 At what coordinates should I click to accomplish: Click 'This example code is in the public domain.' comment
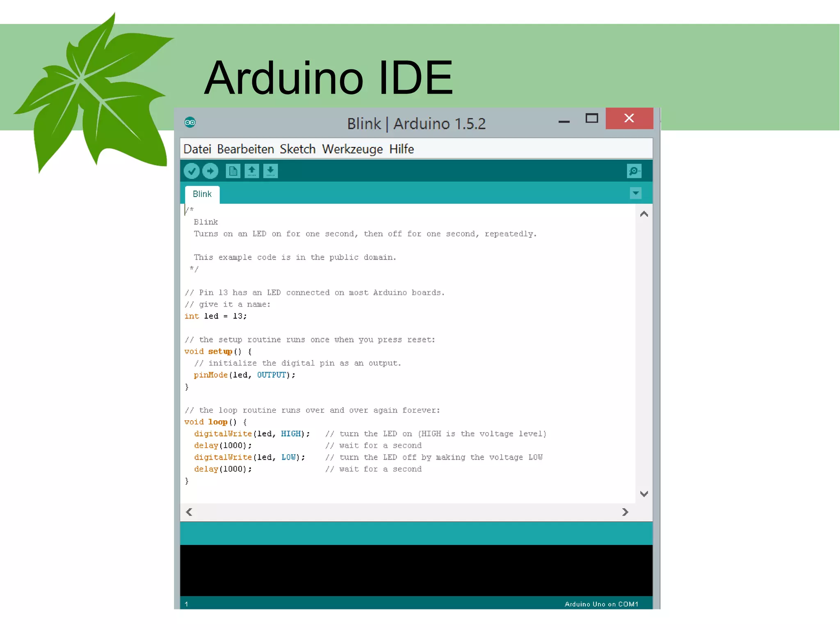click(295, 257)
